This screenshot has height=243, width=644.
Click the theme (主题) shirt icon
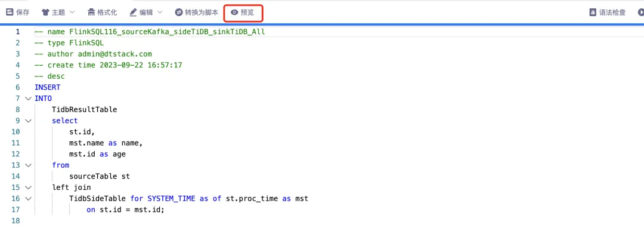45,13
